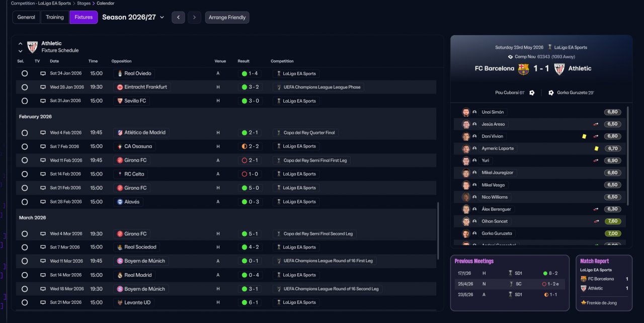Click the Camp Nou stadium icon

coord(510,57)
